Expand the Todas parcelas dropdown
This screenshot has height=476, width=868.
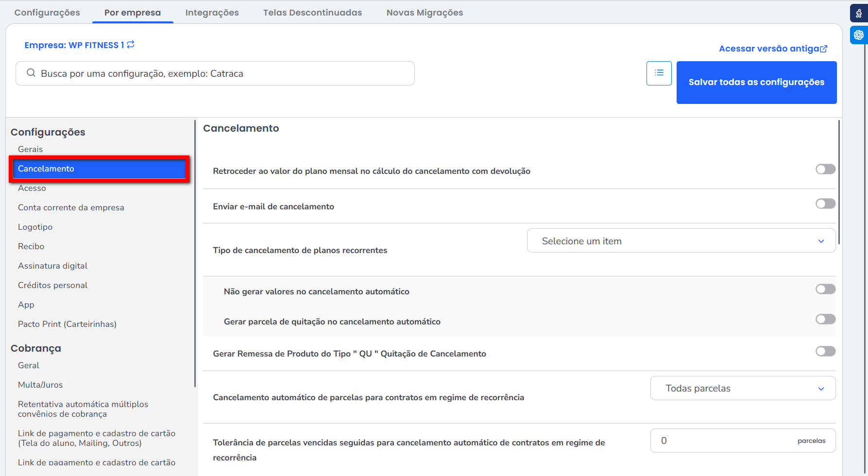click(742, 388)
